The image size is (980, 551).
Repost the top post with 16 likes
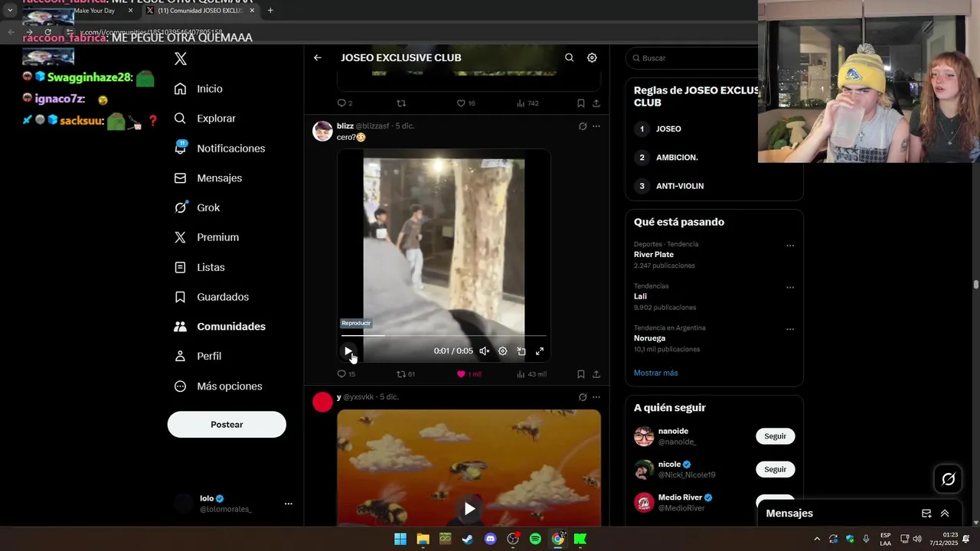pos(401,103)
